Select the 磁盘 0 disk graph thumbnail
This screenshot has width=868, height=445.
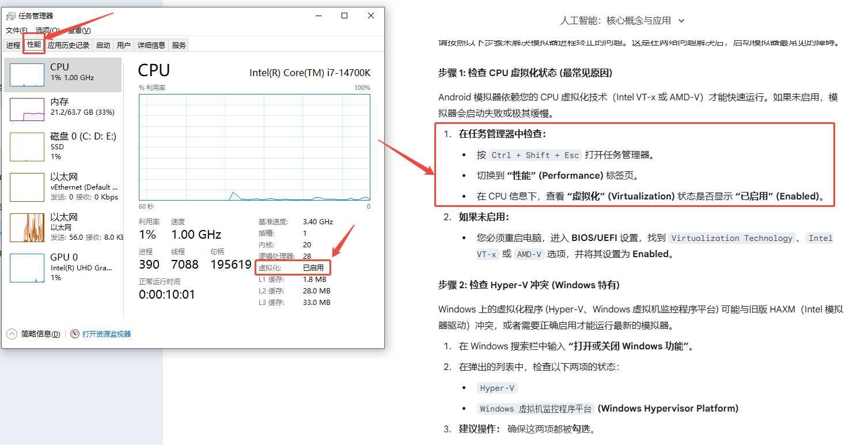pos(27,147)
